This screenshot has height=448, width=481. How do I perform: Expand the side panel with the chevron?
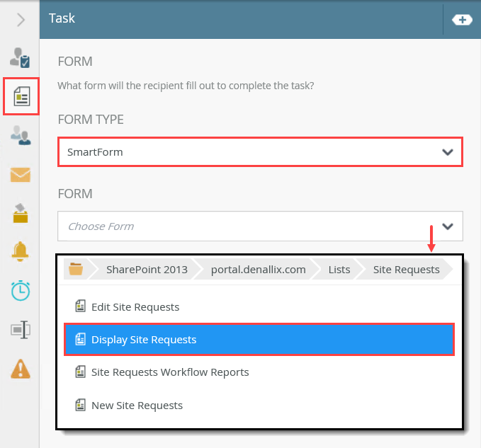(21, 20)
